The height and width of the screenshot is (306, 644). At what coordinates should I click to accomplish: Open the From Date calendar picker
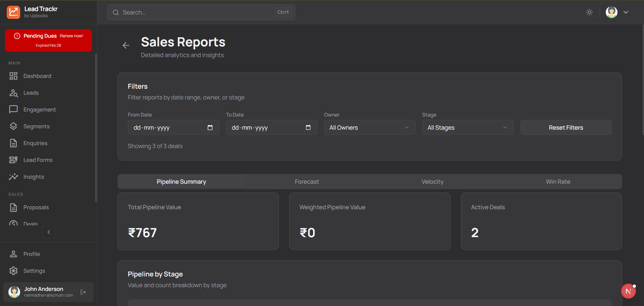(x=210, y=128)
